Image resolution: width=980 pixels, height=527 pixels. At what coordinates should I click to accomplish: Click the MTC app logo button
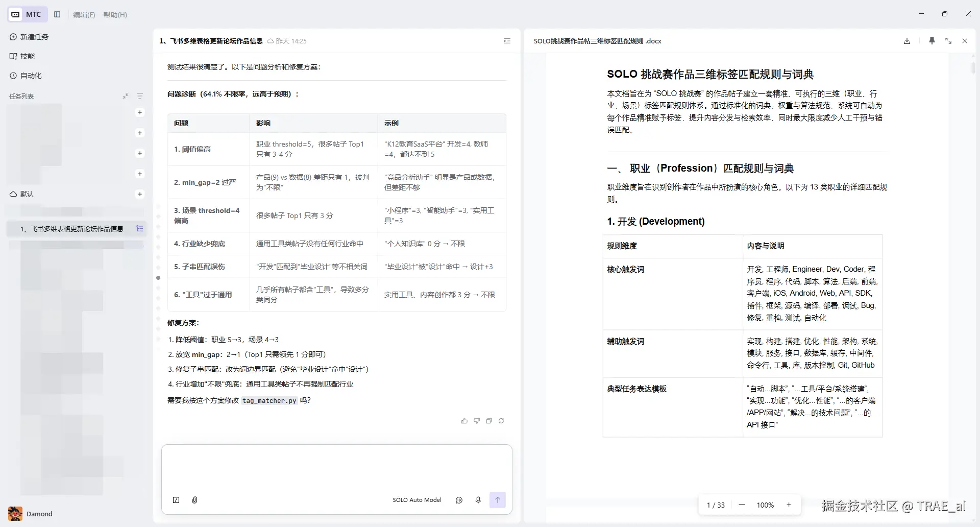coord(28,14)
